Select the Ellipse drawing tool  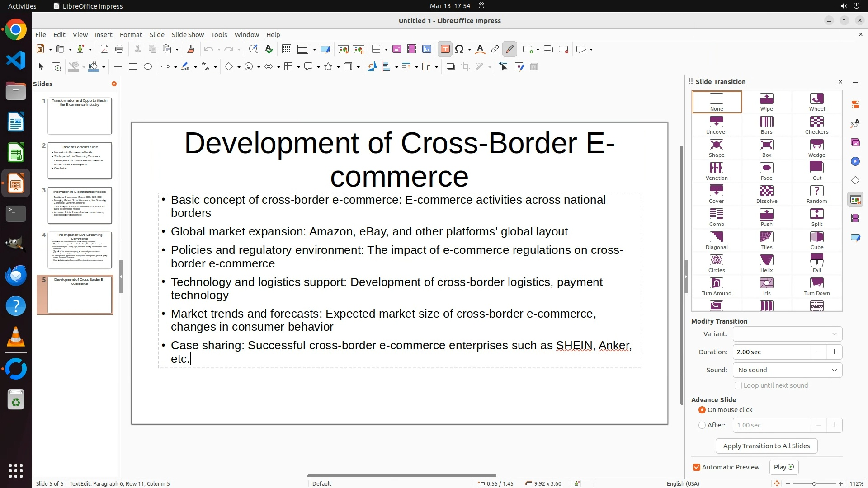(148, 67)
